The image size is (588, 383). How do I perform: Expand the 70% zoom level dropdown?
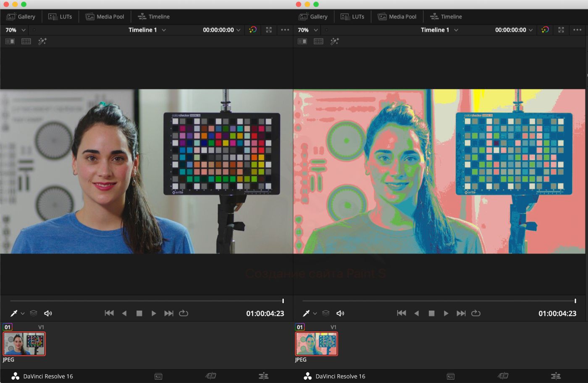(x=13, y=30)
